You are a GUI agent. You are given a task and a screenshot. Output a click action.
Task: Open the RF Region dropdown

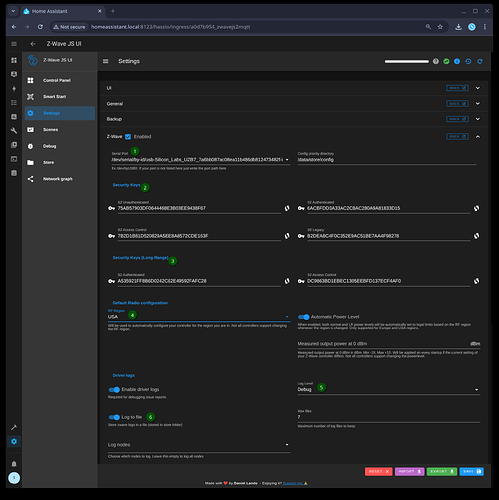coord(199,317)
